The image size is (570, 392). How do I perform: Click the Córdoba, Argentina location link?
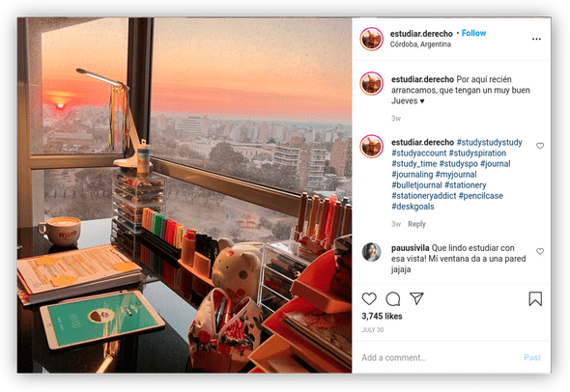[420, 44]
